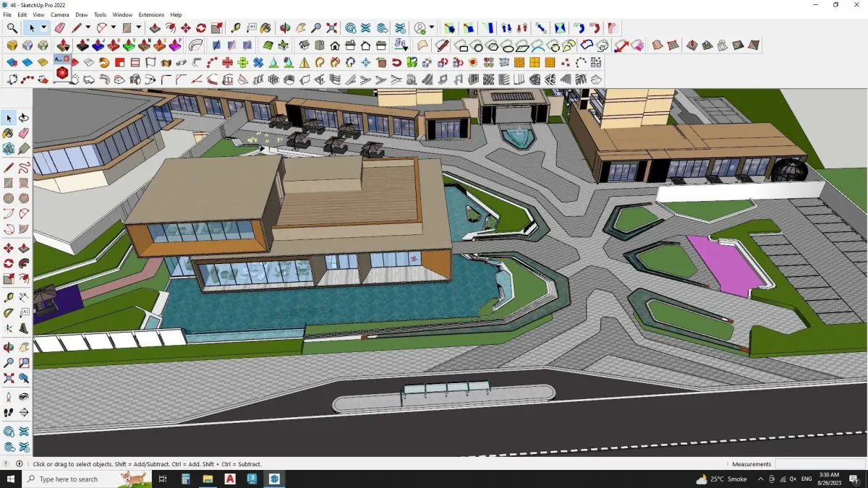Click the Search magnifier icon at top left
The width and height of the screenshot is (868, 488).
coord(12,28)
